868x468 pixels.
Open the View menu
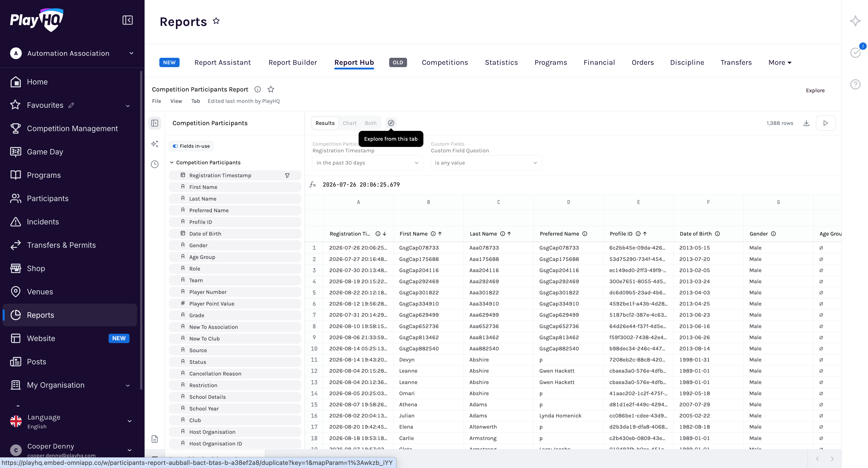coord(176,101)
